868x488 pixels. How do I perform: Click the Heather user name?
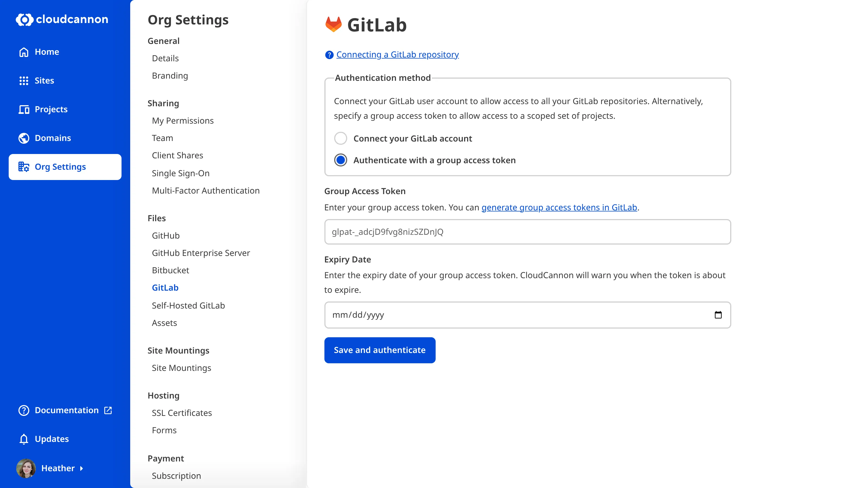(x=58, y=468)
